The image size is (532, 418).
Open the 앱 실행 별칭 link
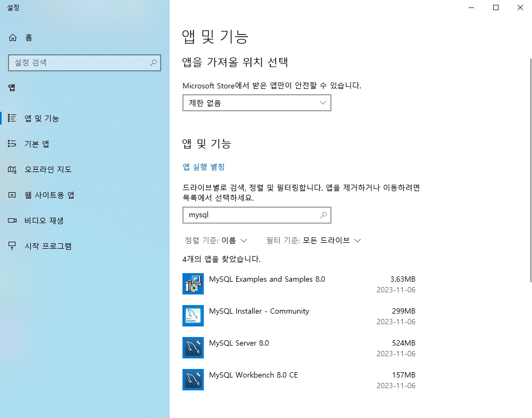tap(204, 167)
